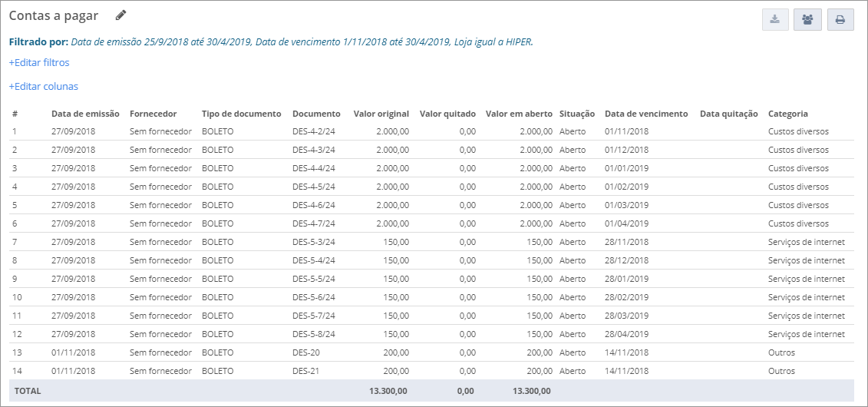
Task: Select document DES-5-5/24 cell
Action: pyautogui.click(x=314, y=279)
